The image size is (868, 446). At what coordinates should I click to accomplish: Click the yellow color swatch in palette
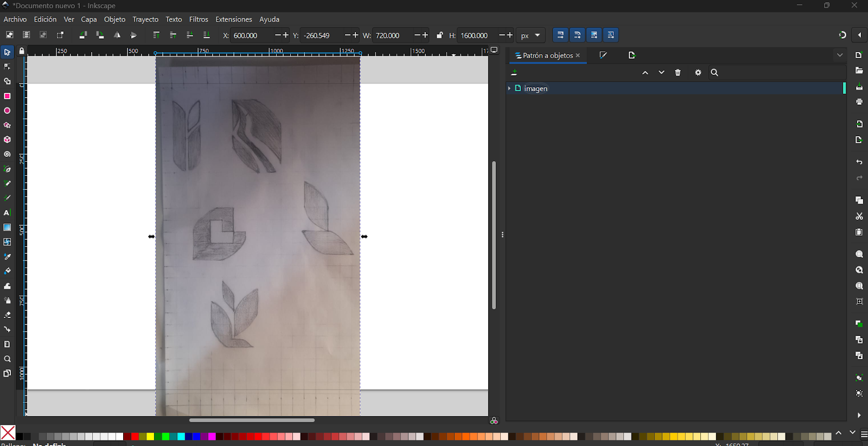point(150,436)
